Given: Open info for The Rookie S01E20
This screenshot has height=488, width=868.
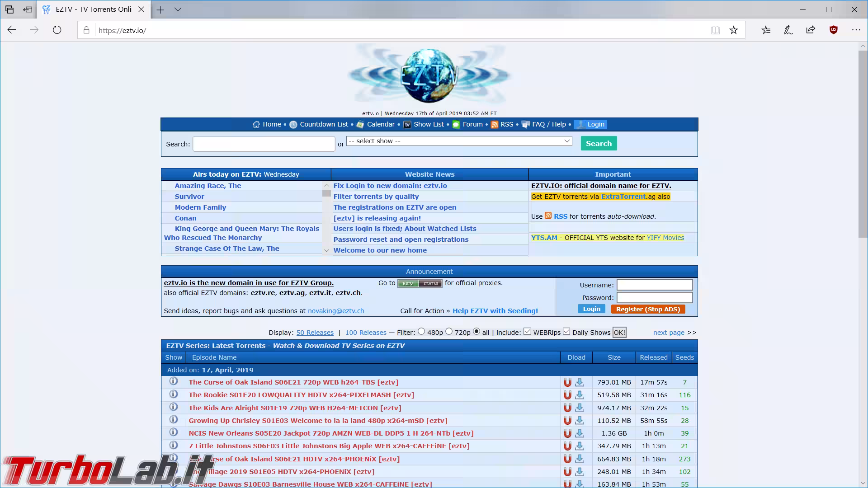Looking at the screenshot, I should coord(173,394).
